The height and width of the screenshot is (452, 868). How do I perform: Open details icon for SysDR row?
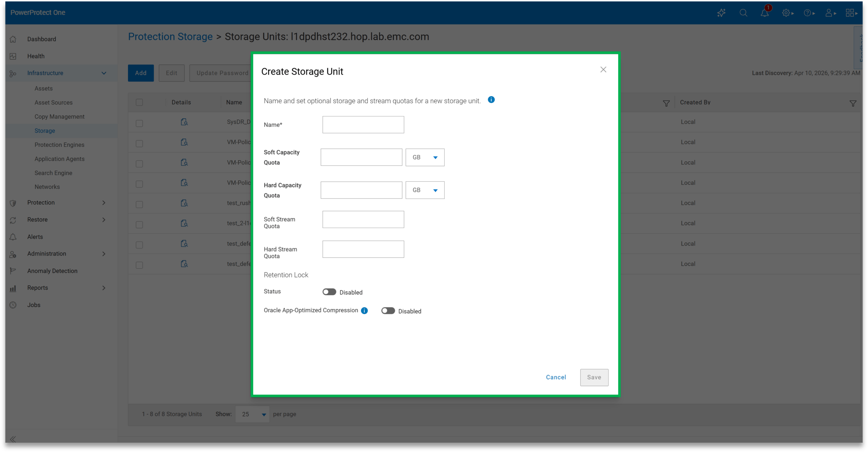[184, 122]
